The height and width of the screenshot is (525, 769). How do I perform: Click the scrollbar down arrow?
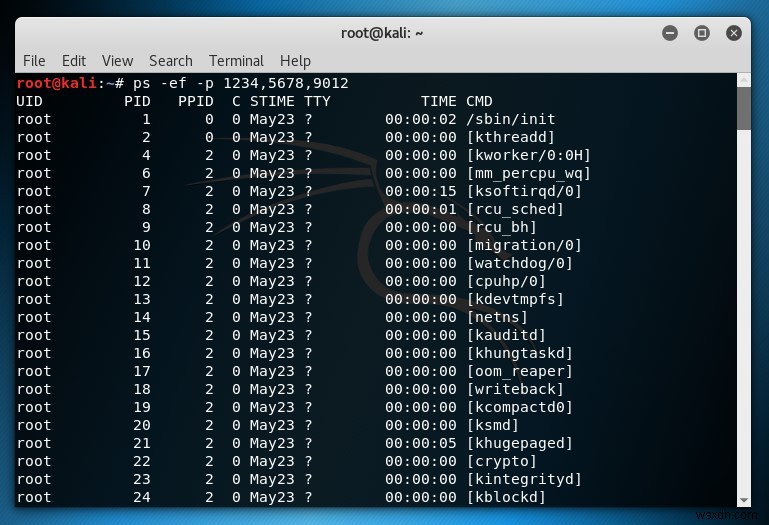pyautogui.click(x=743, y=500)
